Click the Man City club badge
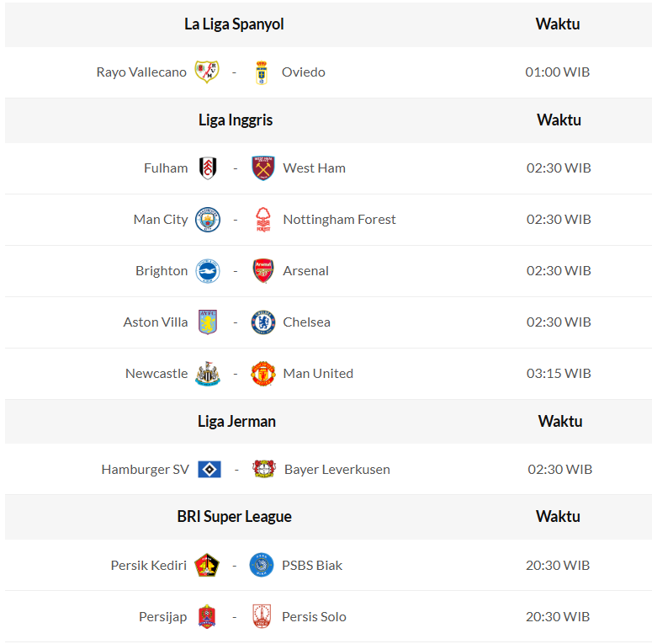Viewport: 652px width, 644px height. tap(208, 220)
